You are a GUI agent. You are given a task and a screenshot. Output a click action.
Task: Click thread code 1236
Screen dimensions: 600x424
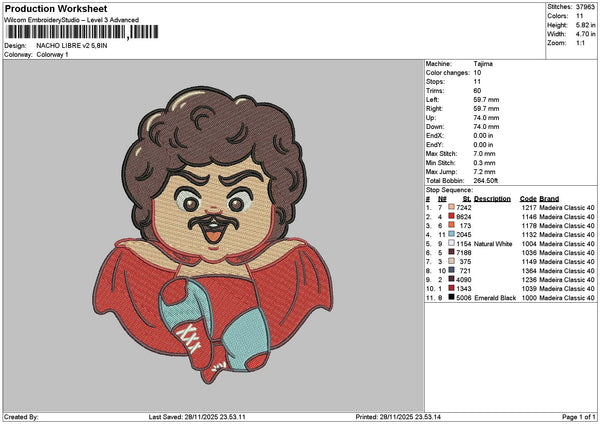[x=529, y=280]
